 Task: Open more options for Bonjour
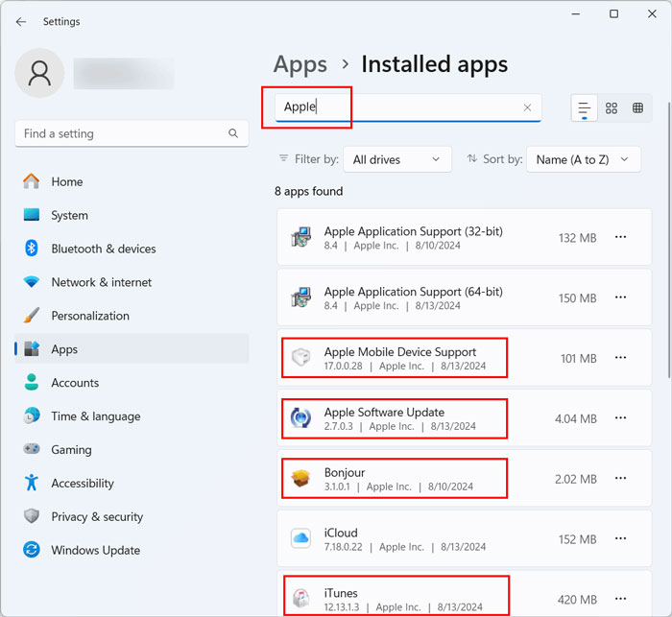click(621, 479)
